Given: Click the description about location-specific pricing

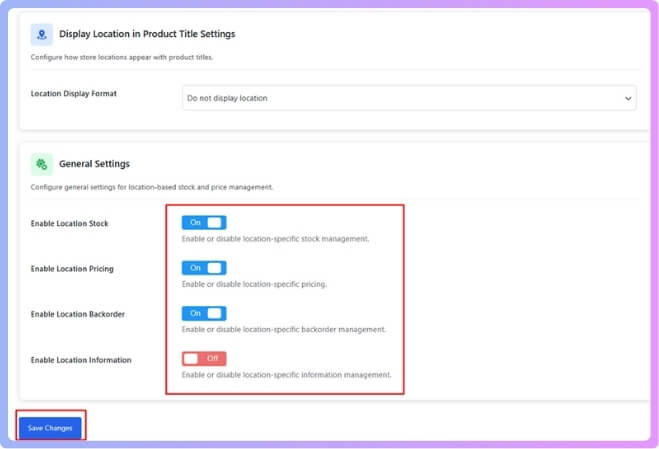Looking at the screenshot, I should coord(254,285).
